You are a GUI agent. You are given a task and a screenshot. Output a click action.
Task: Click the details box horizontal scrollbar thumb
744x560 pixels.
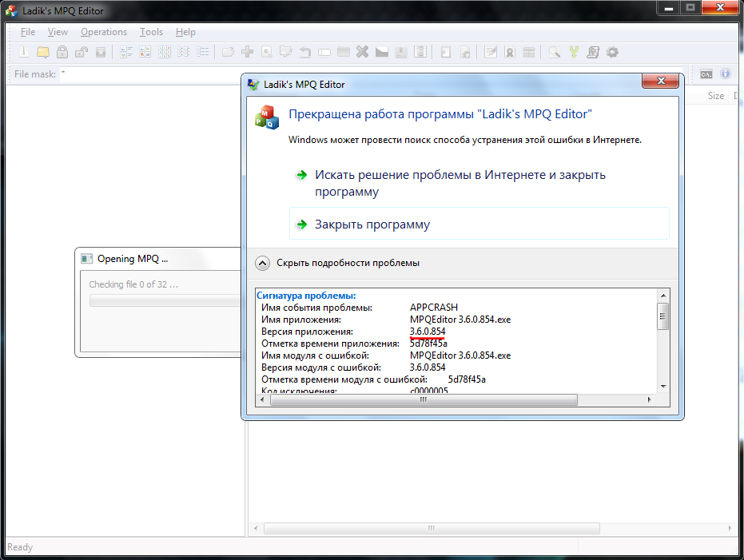(x=424, y=399)
